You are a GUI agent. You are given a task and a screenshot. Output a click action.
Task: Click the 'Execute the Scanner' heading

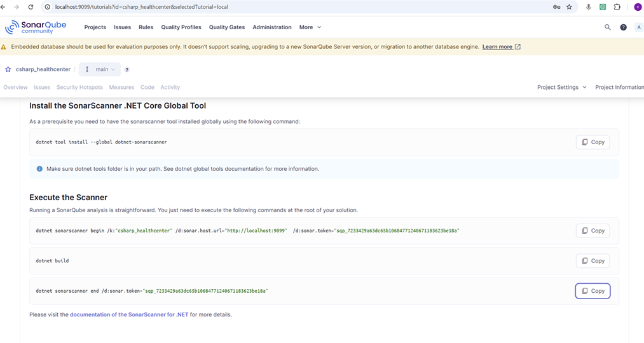(68, 198)
